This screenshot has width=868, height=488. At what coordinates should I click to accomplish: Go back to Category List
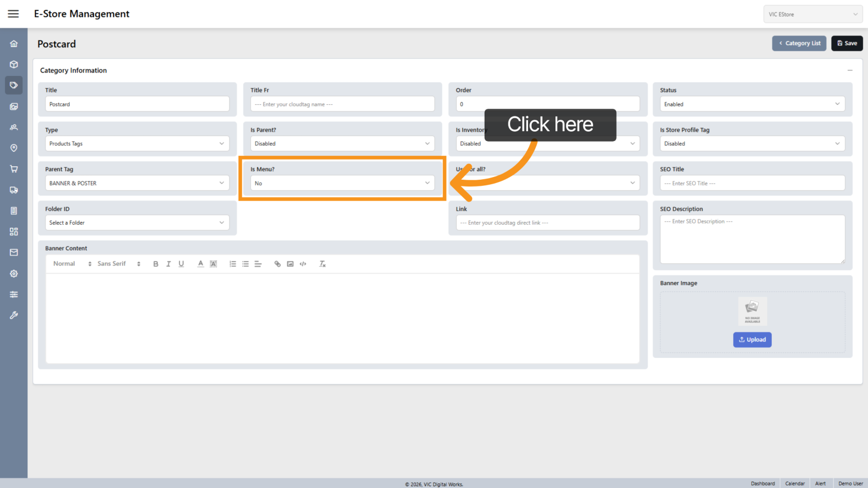point(799,43)
